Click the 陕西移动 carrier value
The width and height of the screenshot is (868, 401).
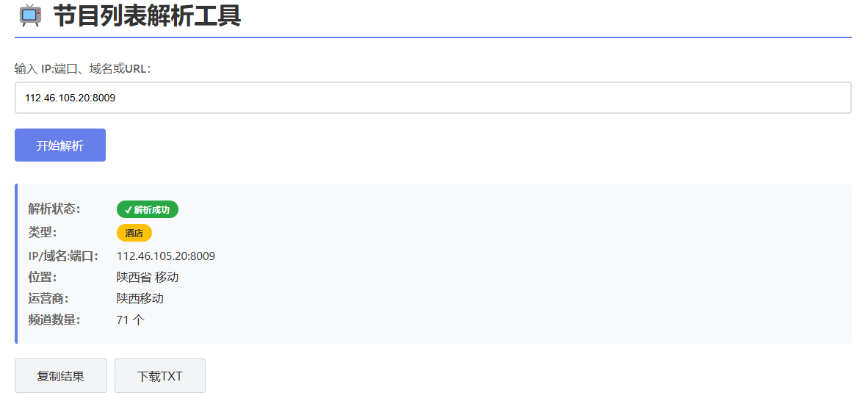[140, 298]
